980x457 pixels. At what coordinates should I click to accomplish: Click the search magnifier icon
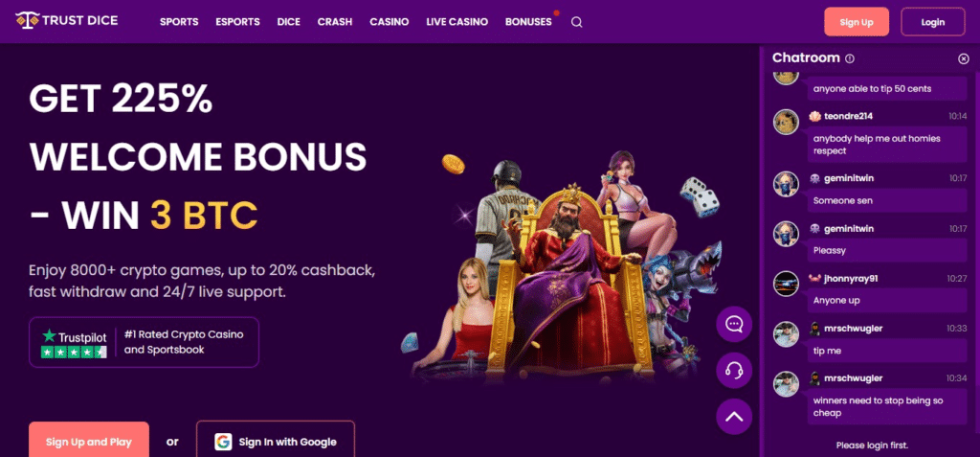point(577,22)
